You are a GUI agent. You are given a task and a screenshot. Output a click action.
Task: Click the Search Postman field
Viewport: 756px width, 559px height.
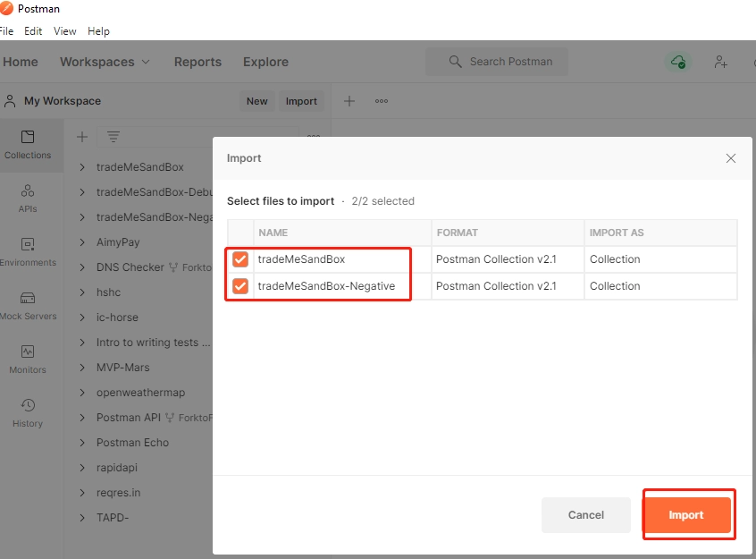pyautogui.click(x=497, y=62)
